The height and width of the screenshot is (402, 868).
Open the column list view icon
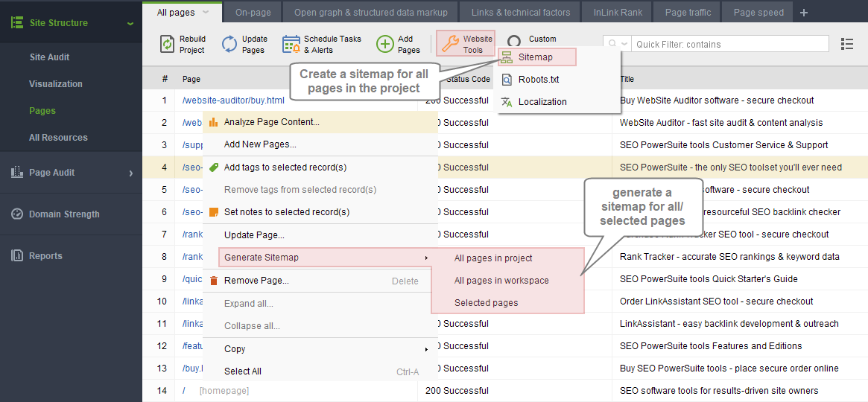click(x=847, y=44)
